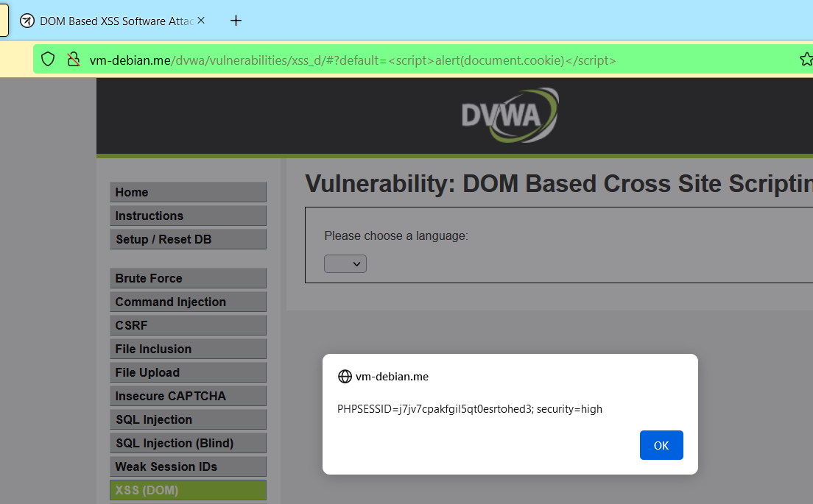Select the XSS (DOM) sidebar item
Image resolution: width=813 pixels, height=504 pixels.
coord(189,490)
